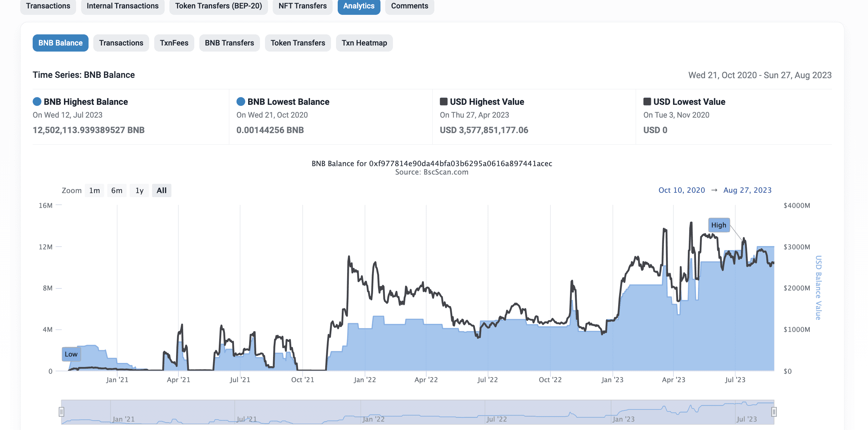
Task: Click the USD Lowest Value square icon
Action: click(x=647, y=101)
